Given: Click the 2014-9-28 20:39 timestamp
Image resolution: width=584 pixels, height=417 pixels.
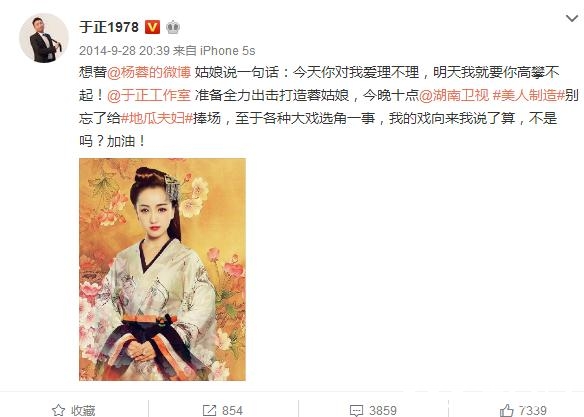Looking at the screenshot, I should 124,51.
